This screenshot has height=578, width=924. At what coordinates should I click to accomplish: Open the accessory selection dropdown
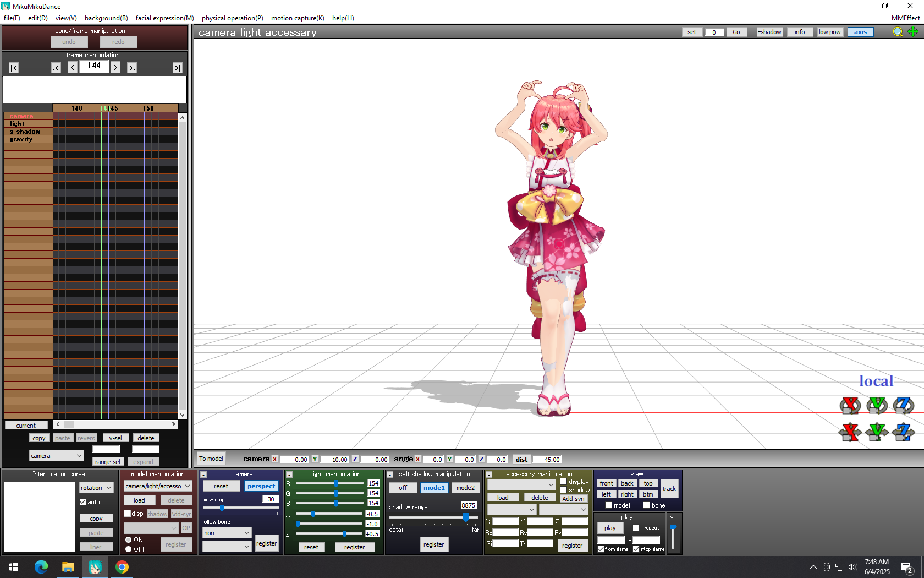pyautogui.click(x=521, y=485)
